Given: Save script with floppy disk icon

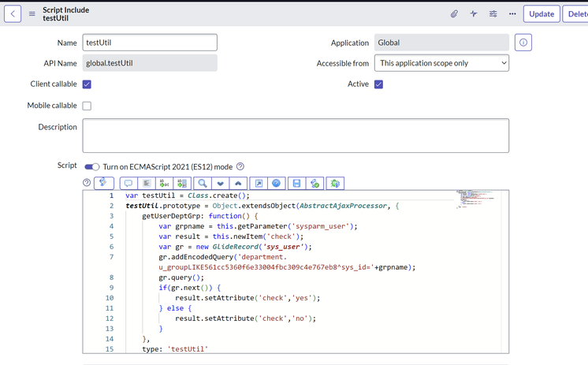Looking at the screenshot, I should click(296, 183).
